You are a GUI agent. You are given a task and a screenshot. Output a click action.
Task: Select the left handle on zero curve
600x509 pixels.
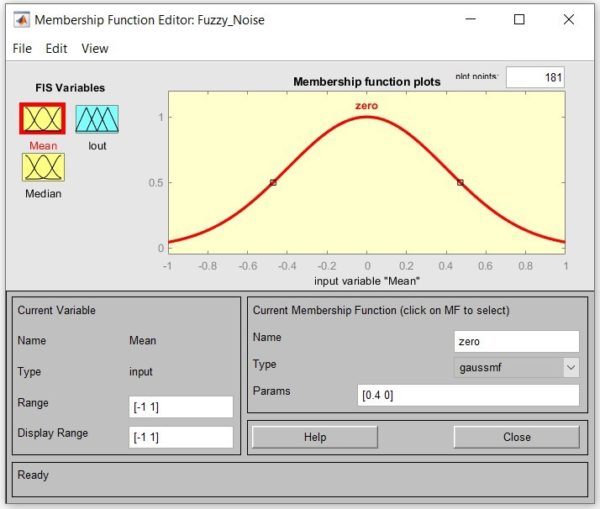click(x=273, y=183)
